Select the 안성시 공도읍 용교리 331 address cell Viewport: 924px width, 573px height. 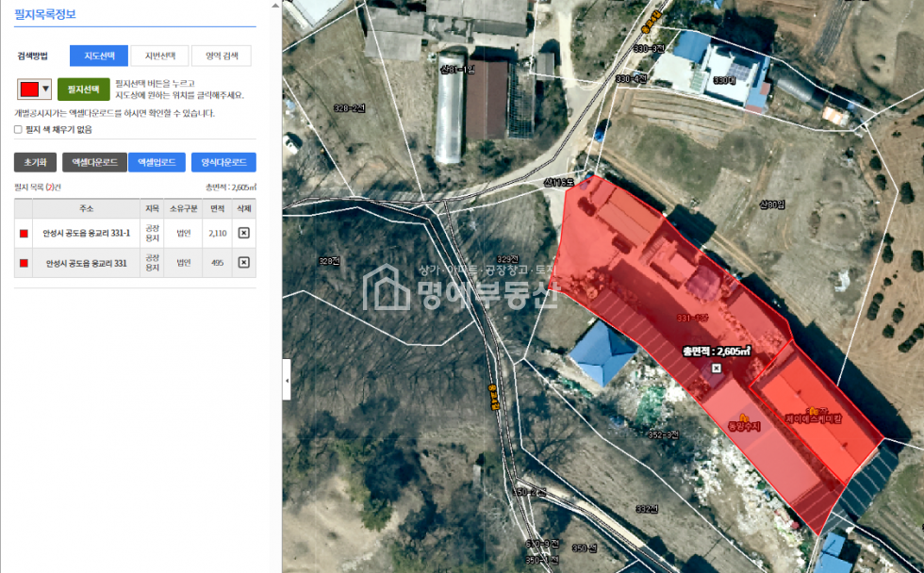click(85, 263)
